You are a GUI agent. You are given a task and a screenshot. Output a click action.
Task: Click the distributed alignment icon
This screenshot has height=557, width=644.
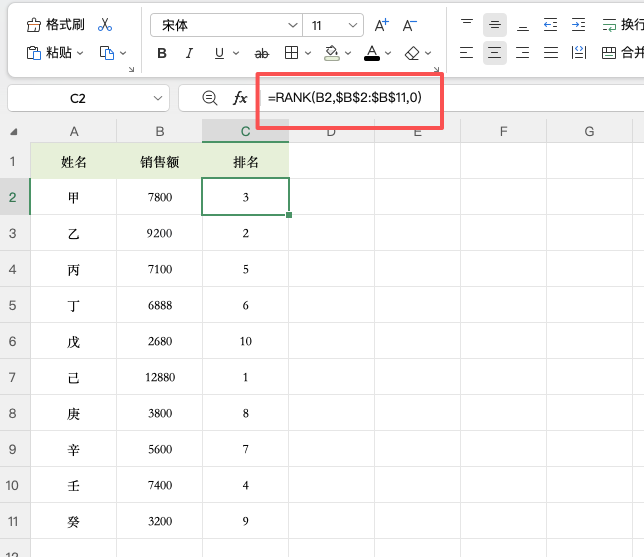[x=579, y=53]
